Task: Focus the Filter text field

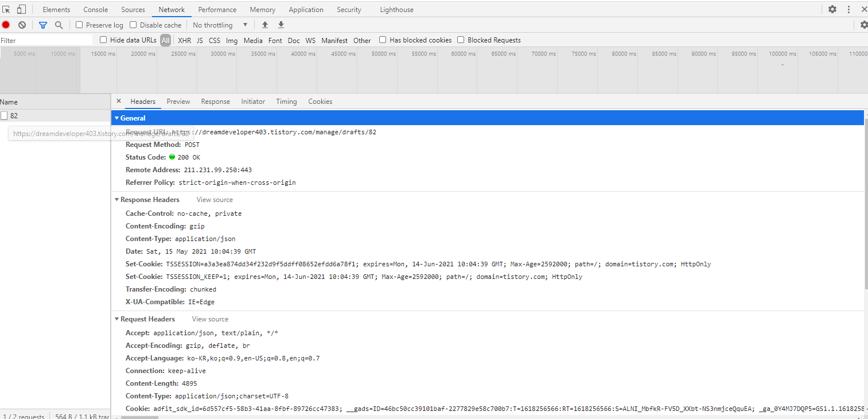Action: pos(46,40)
